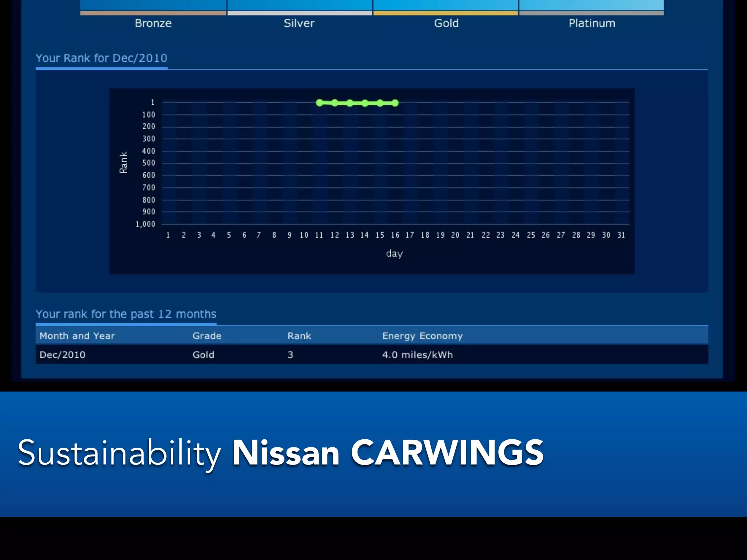Click day '1' on the x-axis
The height and width of the screenshot is (560, 747).
coord(168,235)
